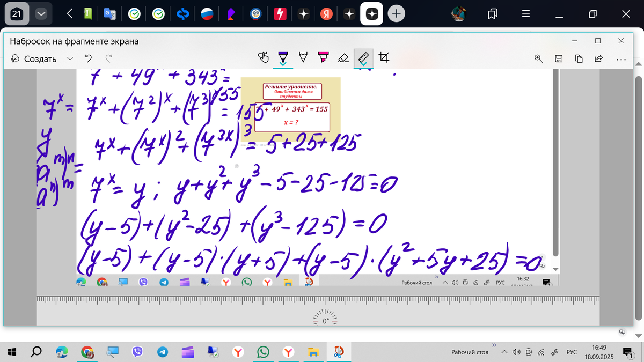Viewport: 644px width, 362px height.
Task: Select the pencil tool
Action: point(303,57)
